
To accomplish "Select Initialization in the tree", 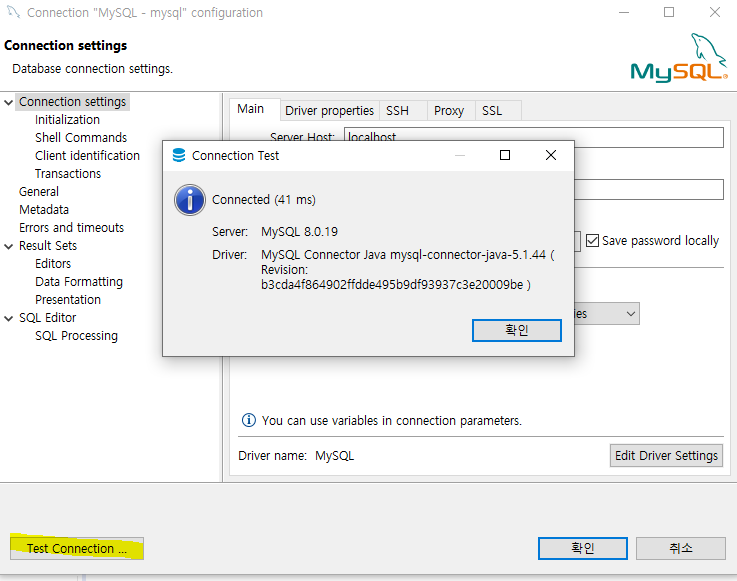I will pos(67,120).
